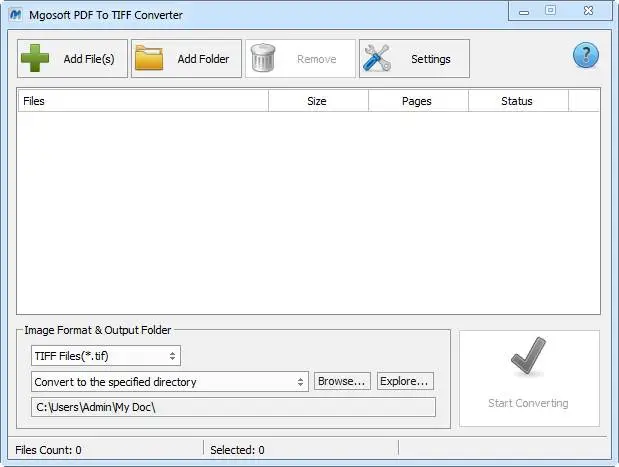619x467 pixels.
Task: Sort by the Files column header
Action: (143, 101)
